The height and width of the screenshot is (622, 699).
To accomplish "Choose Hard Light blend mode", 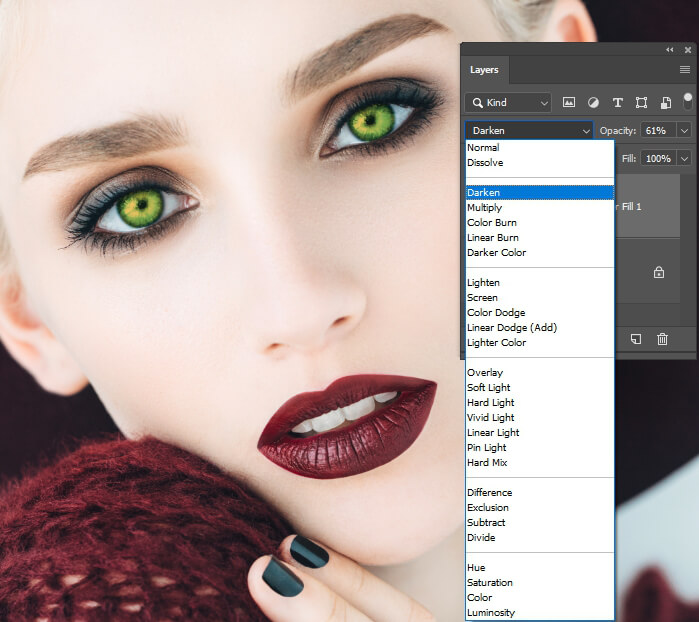I will (x=540, y=403).
